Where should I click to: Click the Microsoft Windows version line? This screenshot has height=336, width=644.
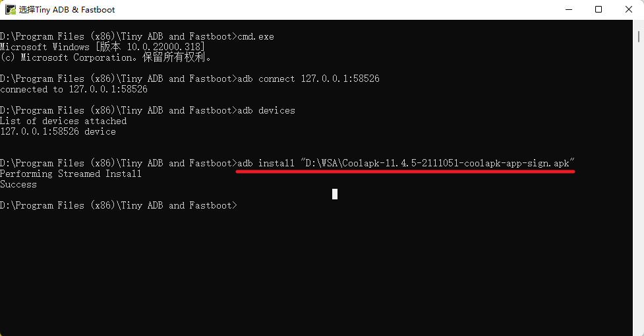tap(102, 48)
